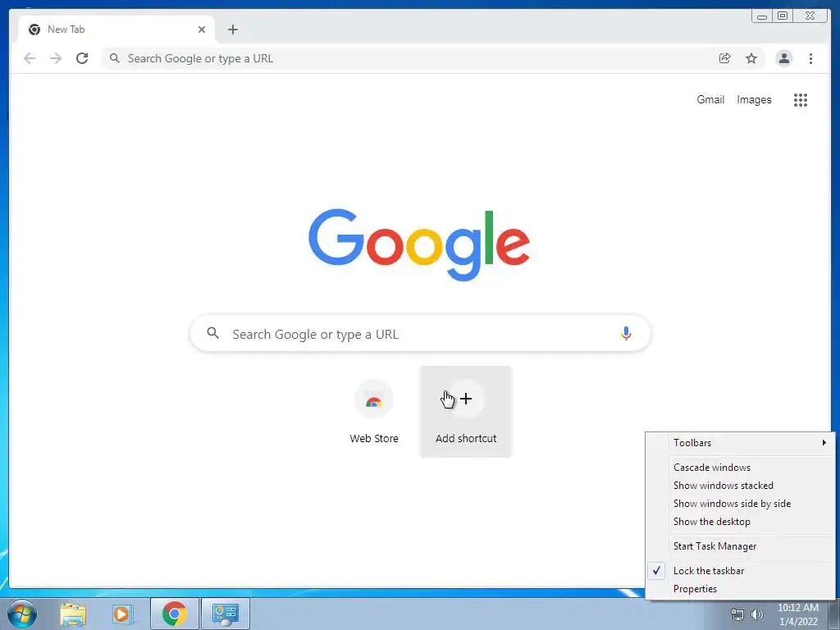
Task: Share this page from the address bar
Action: click(725, 58)
